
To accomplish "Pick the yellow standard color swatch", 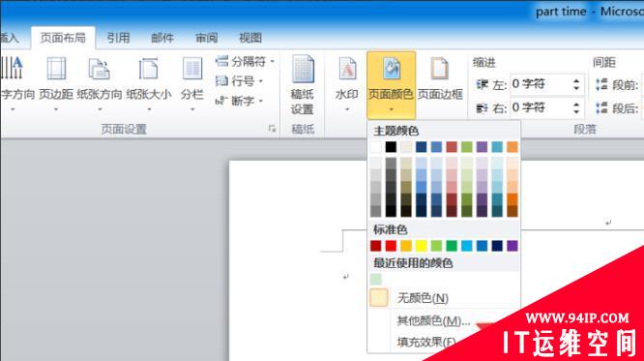I will click(x=421, y=246).
